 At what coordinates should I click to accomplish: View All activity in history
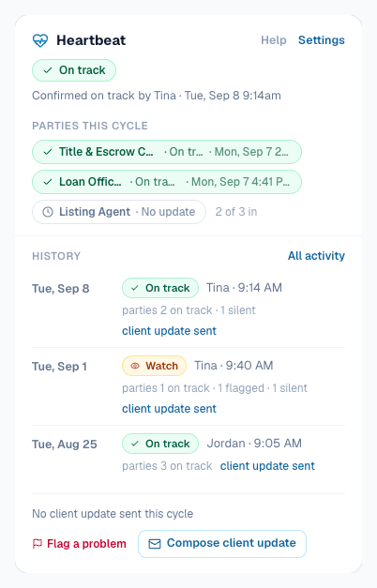coord(316,256)
